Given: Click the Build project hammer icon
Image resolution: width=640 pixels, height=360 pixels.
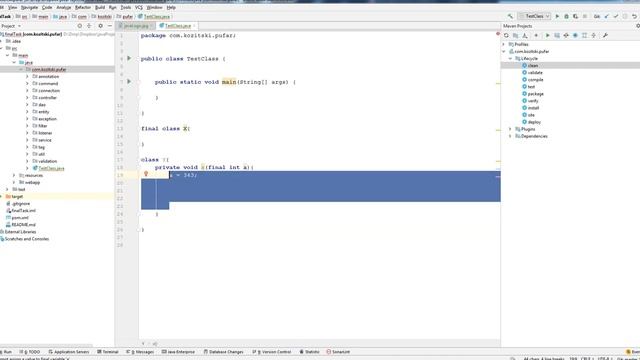Looking at the screenshot, I should point(510,16).
